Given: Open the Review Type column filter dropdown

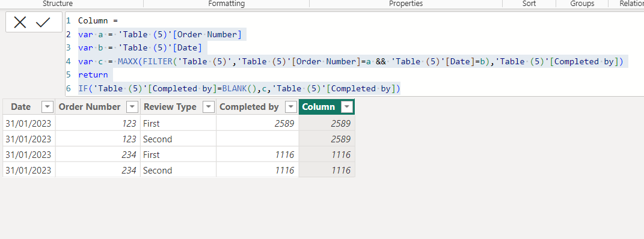Looking at the screenshot, I should point(209,107).
